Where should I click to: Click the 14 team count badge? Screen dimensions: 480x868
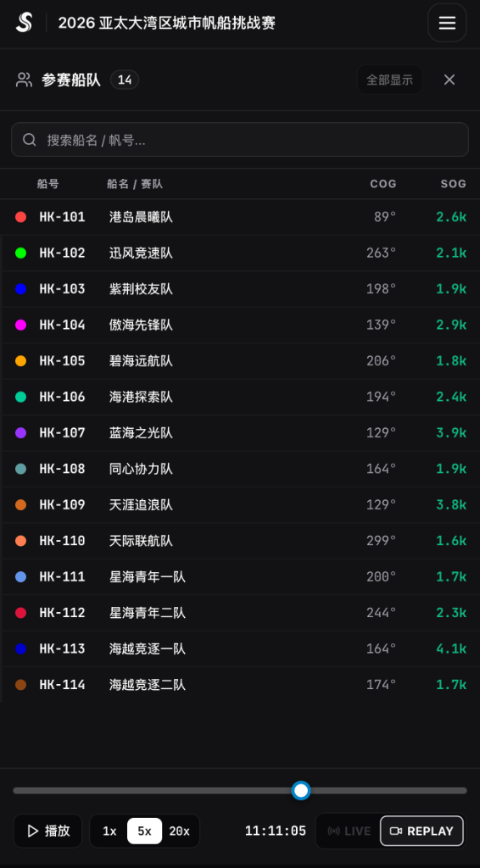pos(125,80)
